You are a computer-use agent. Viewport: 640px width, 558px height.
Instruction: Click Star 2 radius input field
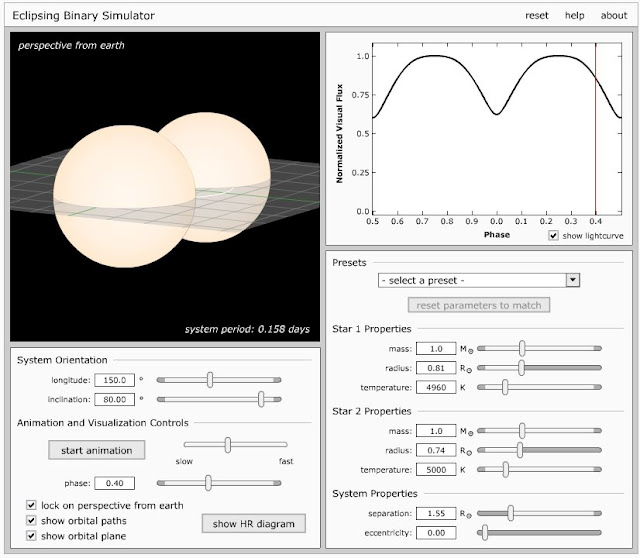coord(436,450)
